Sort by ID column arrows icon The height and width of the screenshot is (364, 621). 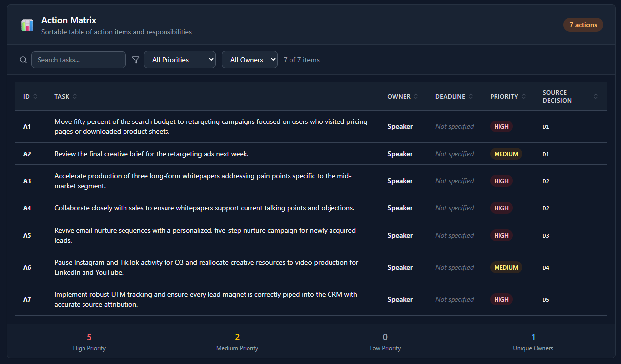tap(35, 96)
